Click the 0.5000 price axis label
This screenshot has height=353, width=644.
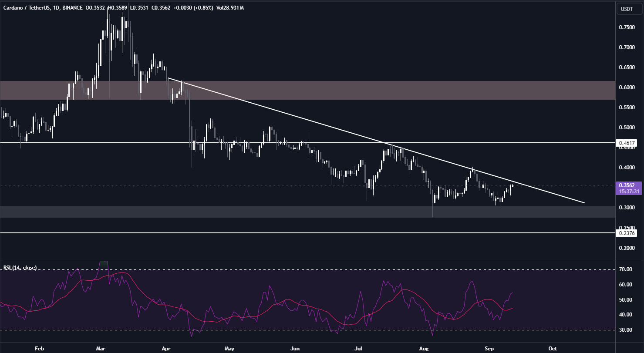point(627,128)
